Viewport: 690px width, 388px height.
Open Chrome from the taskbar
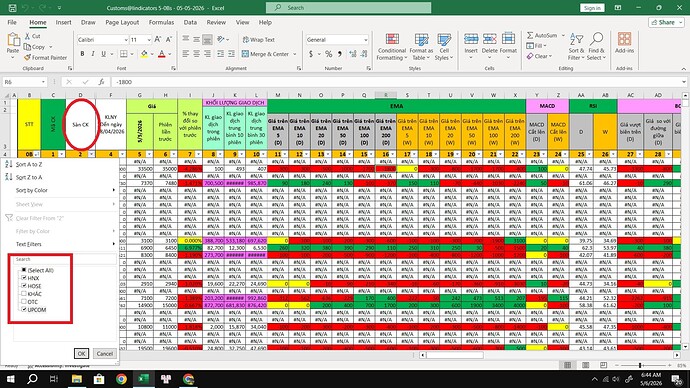121,379
